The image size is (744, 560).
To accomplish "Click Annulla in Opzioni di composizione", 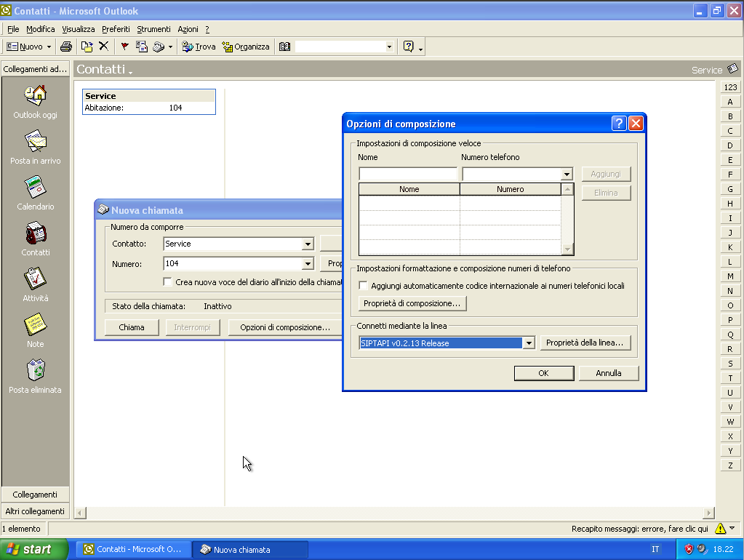I will tap(608, 373).
